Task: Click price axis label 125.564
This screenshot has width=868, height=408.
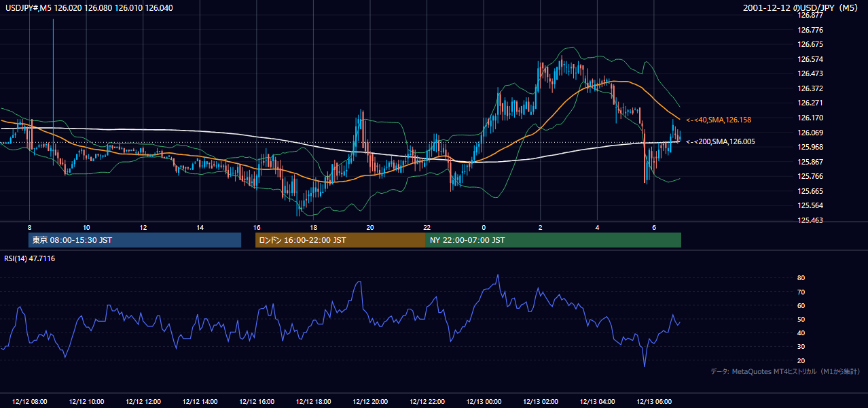Action: tap(810, 206)
